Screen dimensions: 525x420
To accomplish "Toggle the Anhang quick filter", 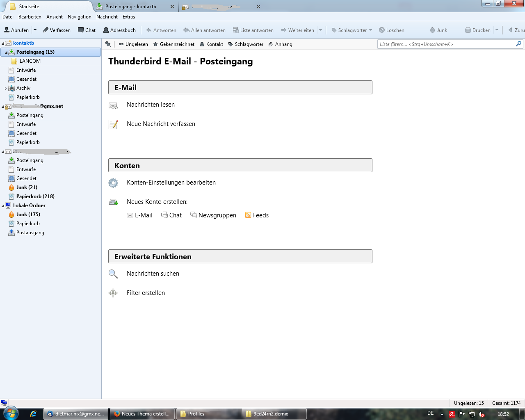I will (x=280, y=44).
